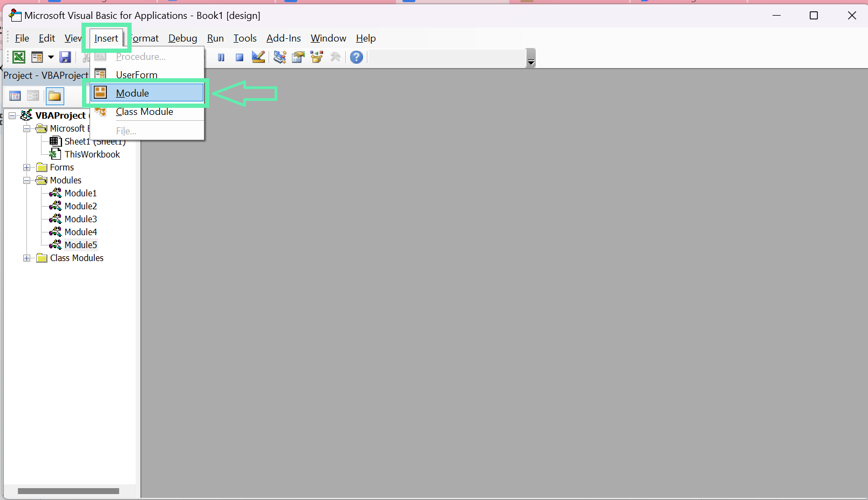Viewport: 868px width, 500px height.
Task: Open Properties Window toolbar icon
Action: (298, 57)
